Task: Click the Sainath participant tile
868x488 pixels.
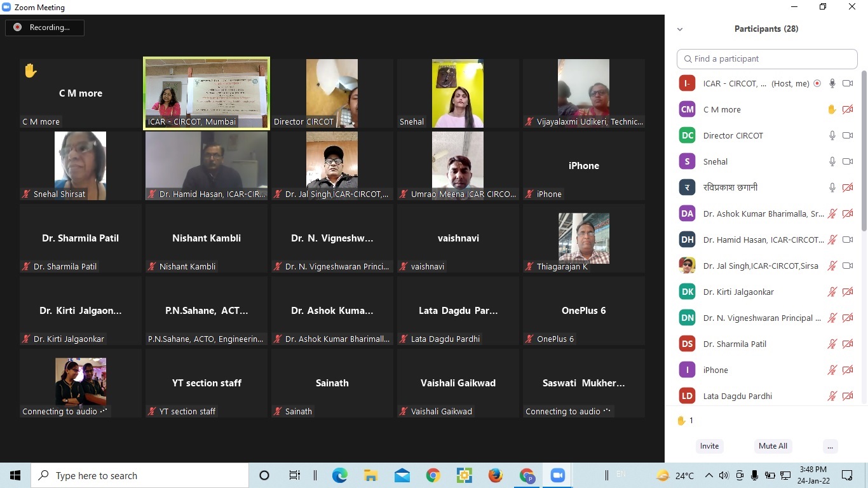Action: [x=332, y=383]
